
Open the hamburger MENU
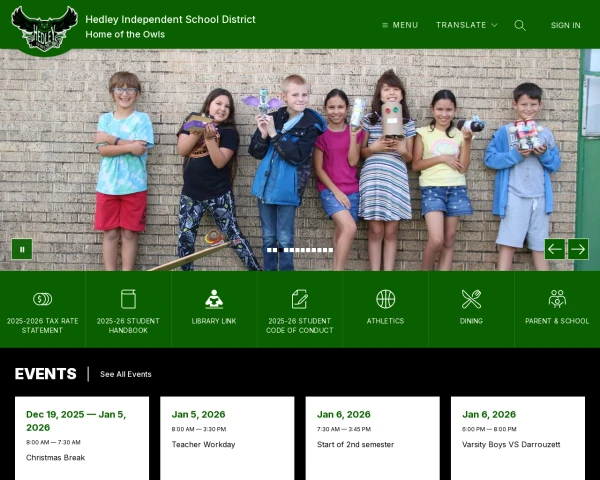coord(400,25)
